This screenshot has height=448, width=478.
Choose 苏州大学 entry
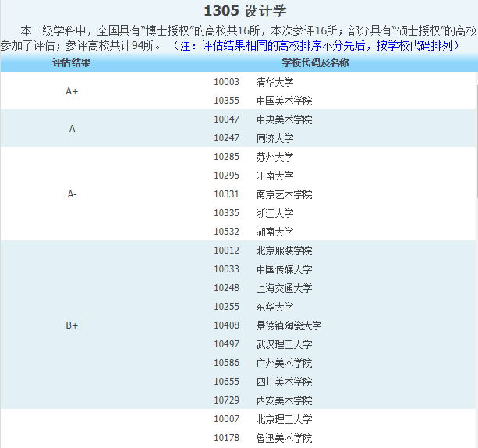click(x=274, y=157)
